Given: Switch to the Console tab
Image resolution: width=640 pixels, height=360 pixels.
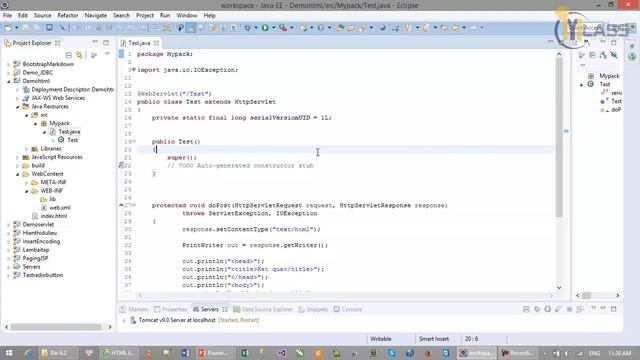Looking at the screenshot, I should point(348,309).
